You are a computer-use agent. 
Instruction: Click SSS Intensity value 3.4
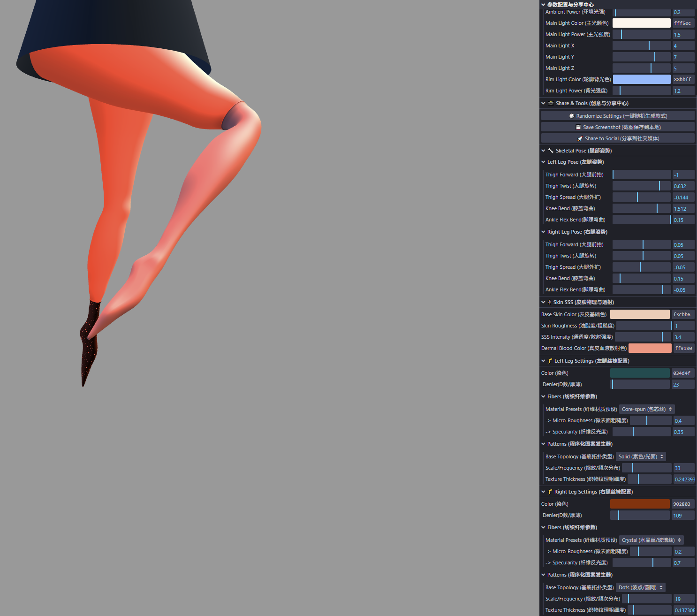point(684,337)
